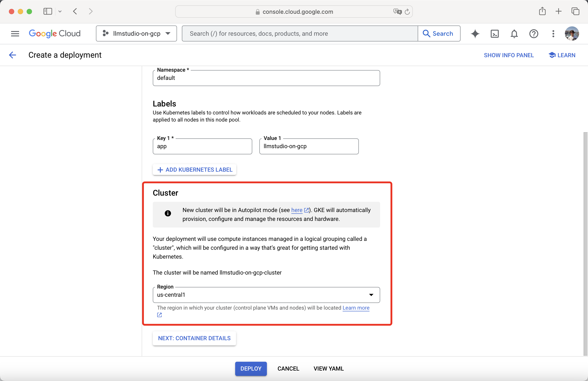Viewport: 588px width, 381px height.
Task: Add a Kubernetes label
Action: pos(195,169)
